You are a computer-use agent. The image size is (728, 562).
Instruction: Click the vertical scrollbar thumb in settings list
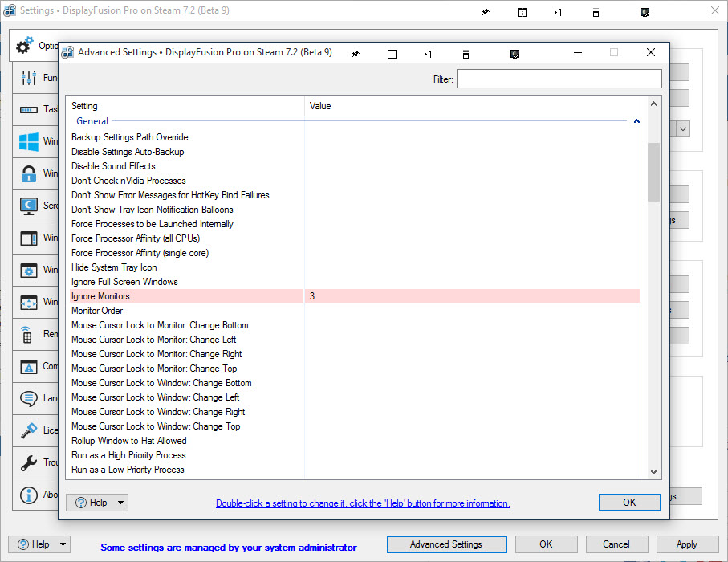point(653,172)
